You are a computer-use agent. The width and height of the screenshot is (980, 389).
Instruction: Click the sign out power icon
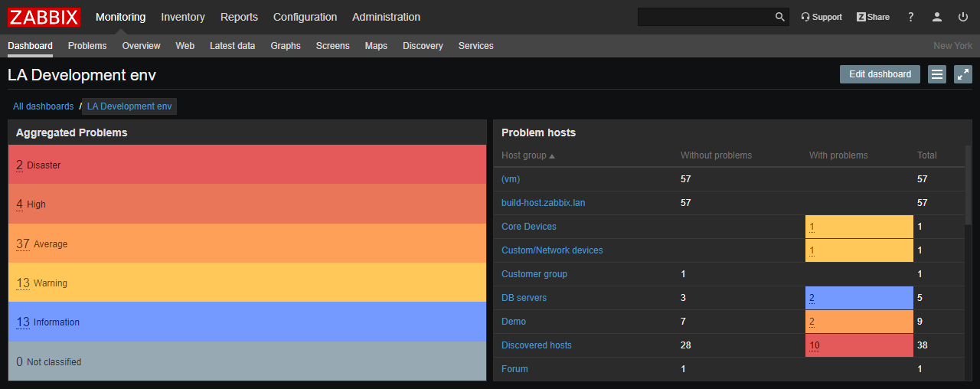click(x=963, y=17)
